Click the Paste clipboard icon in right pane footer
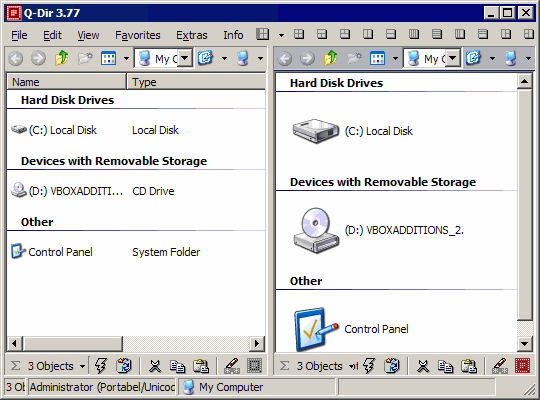Image resolution: width=540 pixels, height=400 pixels. [469, 366]
